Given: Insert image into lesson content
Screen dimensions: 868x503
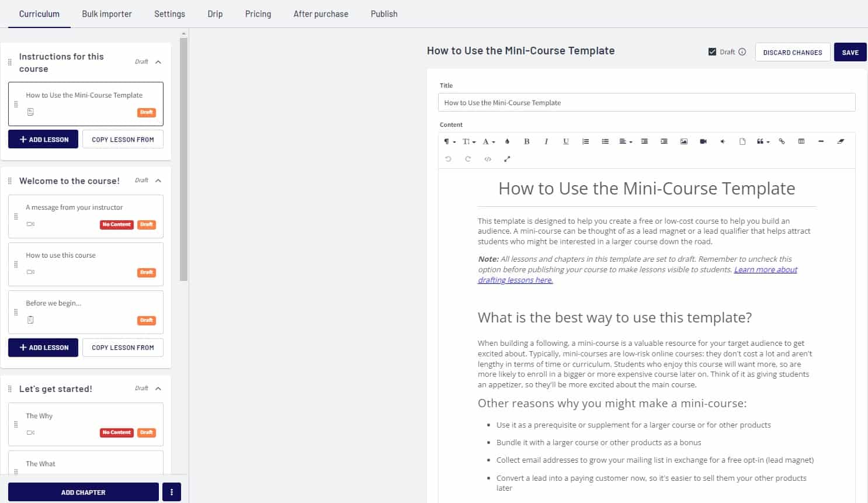Looking at the screenshot, I should [683, 141].
